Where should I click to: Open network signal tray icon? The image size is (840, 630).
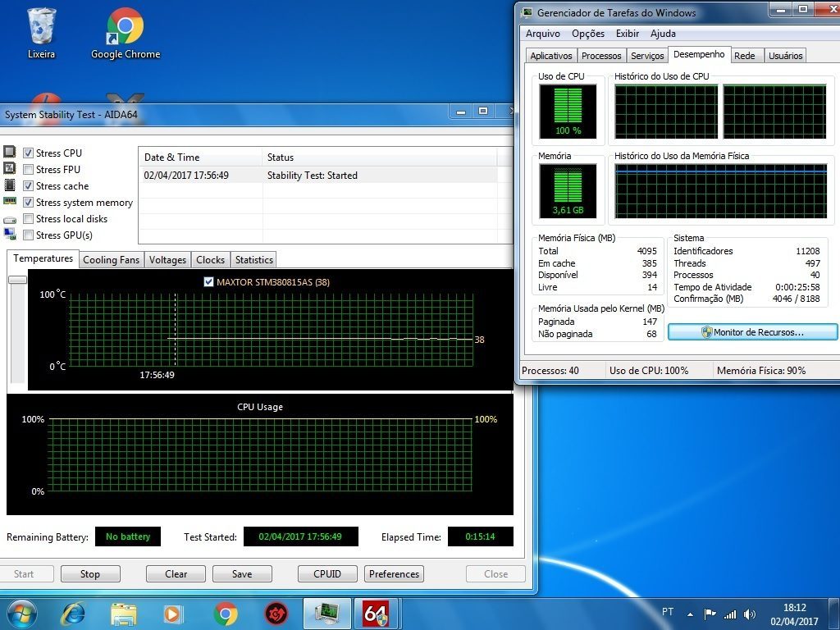[x=729, y=614]
